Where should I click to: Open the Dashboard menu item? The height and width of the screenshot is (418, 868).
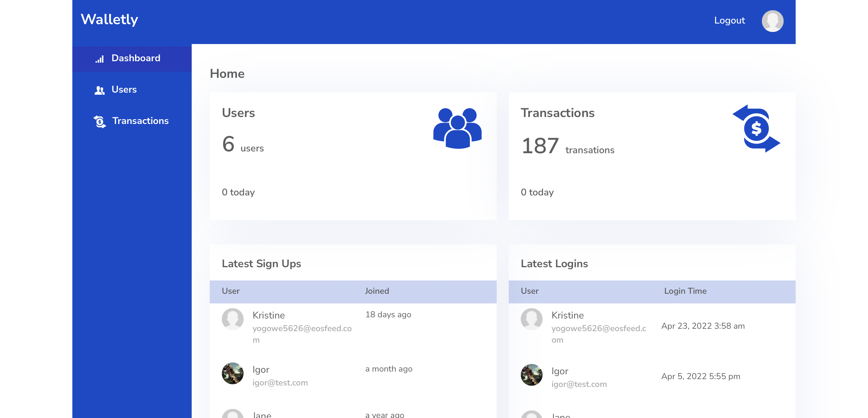pos(136,58)
